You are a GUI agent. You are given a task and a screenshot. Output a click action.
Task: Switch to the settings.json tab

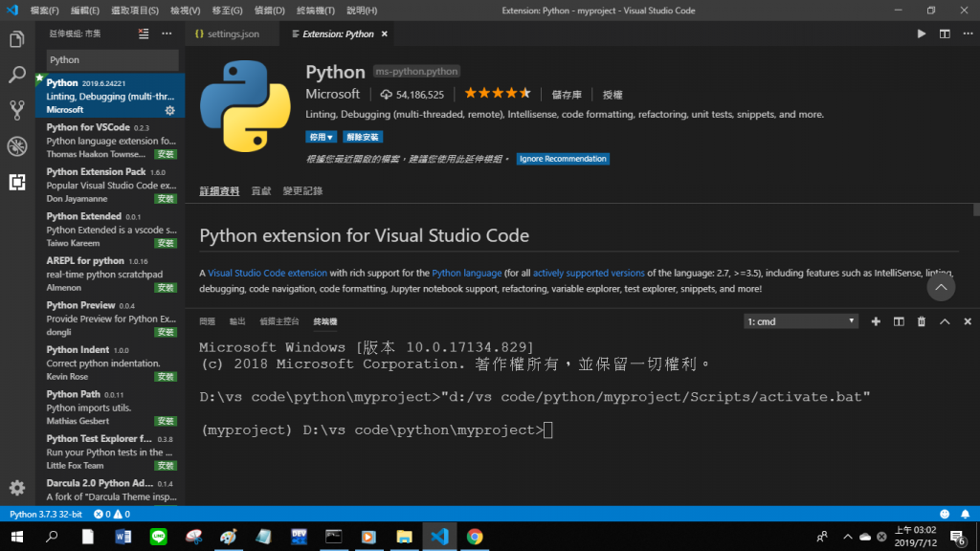point(232,33)
